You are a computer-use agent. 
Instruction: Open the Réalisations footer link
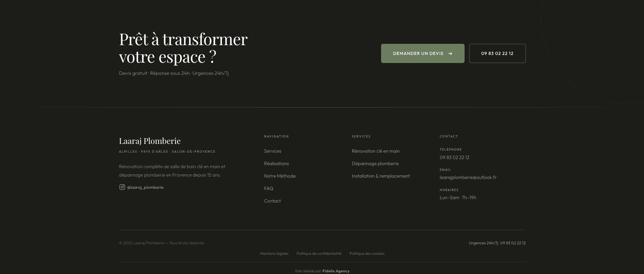click(x=276, y=163)
